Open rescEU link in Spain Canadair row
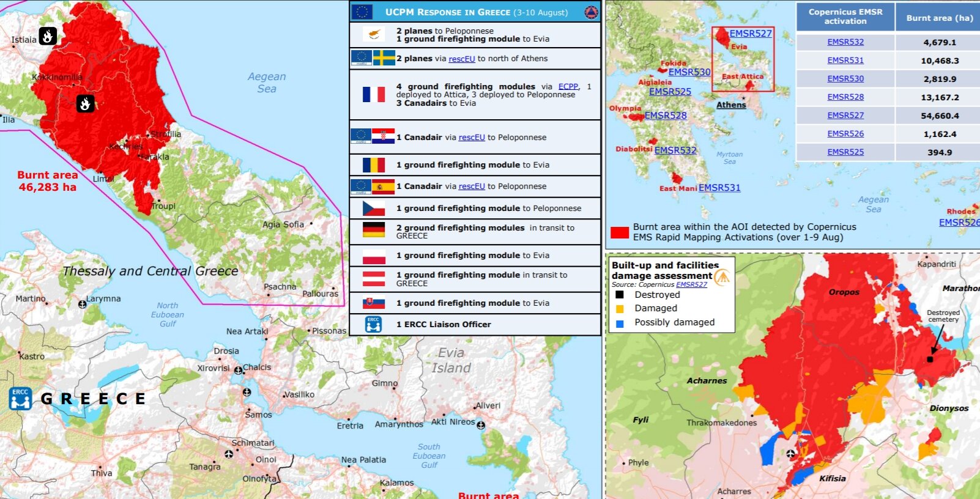This screenshot has width=980, height=499. coord(472,187)
